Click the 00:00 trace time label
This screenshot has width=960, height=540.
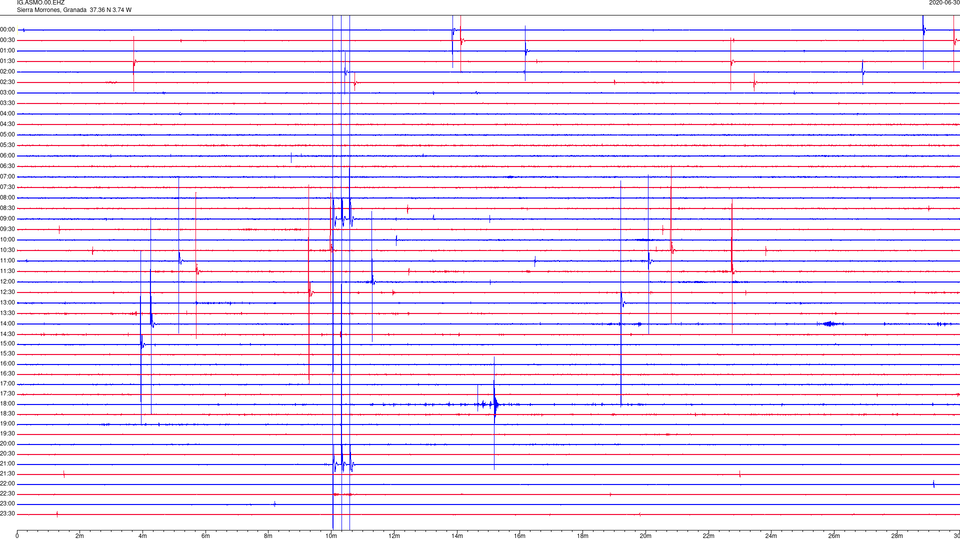[7, 29]
